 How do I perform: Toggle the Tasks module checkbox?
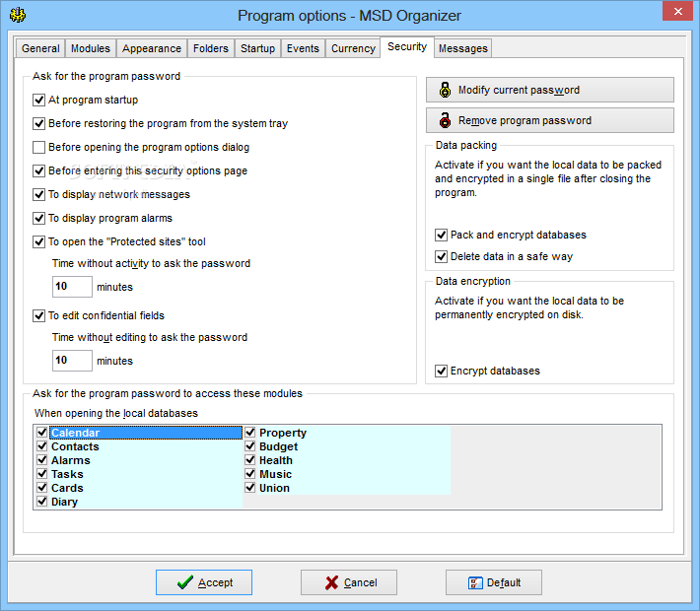pos(42,474)
